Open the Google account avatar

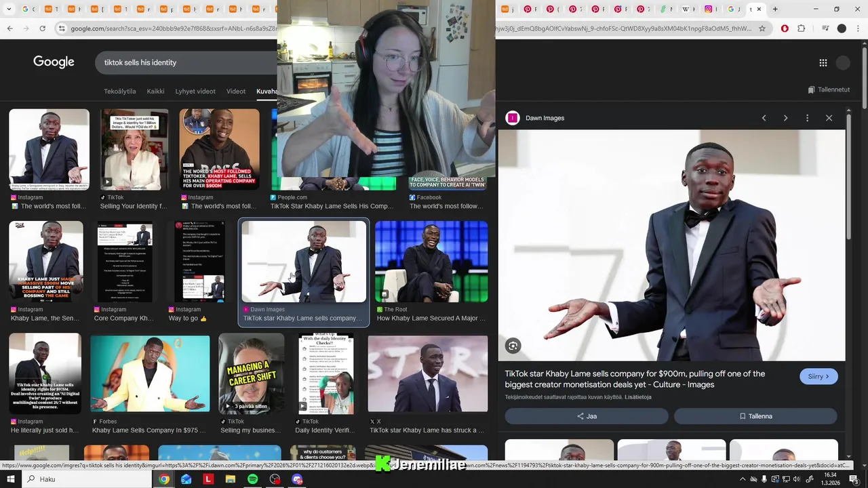coord(843,62)
